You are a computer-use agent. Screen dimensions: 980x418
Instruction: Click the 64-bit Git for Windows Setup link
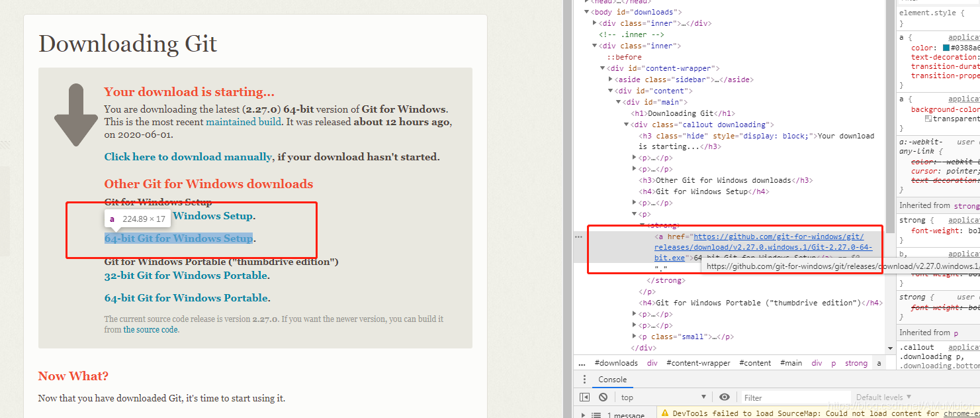pos(179,238)
